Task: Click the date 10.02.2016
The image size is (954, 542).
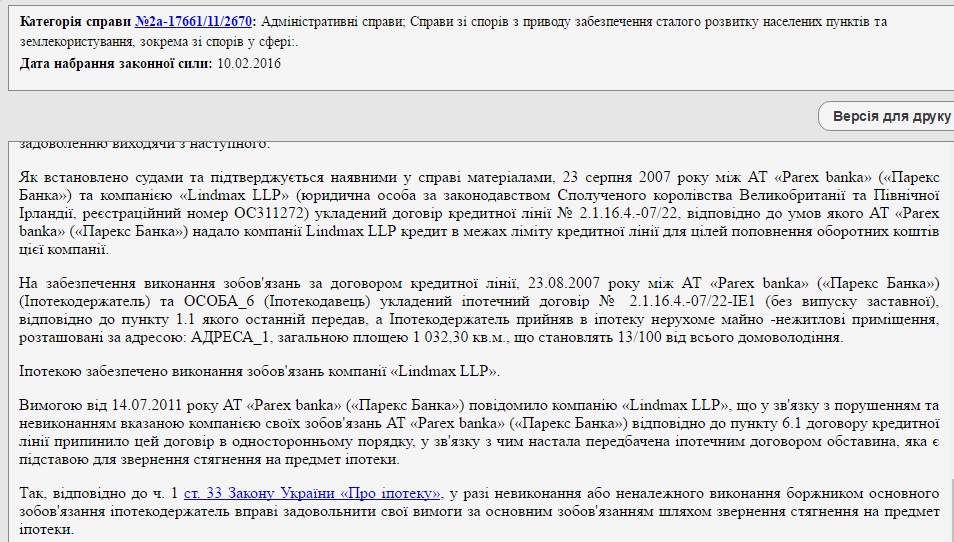Action: [x=249, y=63]
